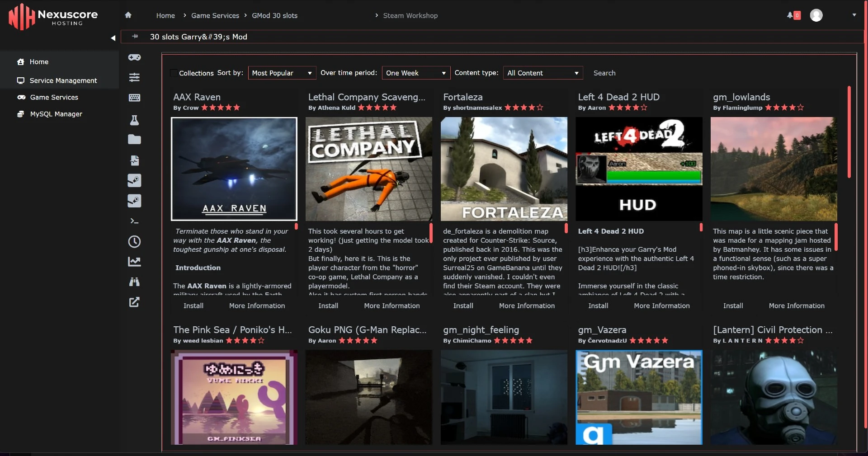Open the lower Steam icon in the toolbar
This screenshot has height=456, width=868.
point(134,201)
